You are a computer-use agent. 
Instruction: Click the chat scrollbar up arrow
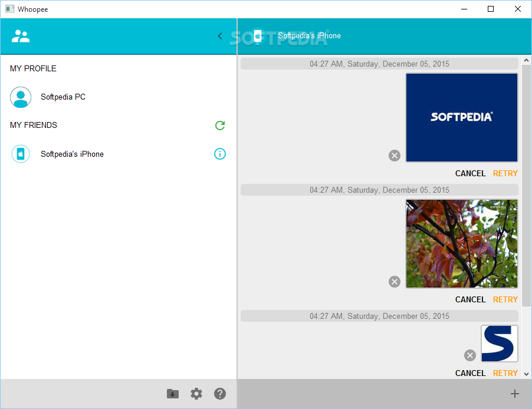point(526,60)
